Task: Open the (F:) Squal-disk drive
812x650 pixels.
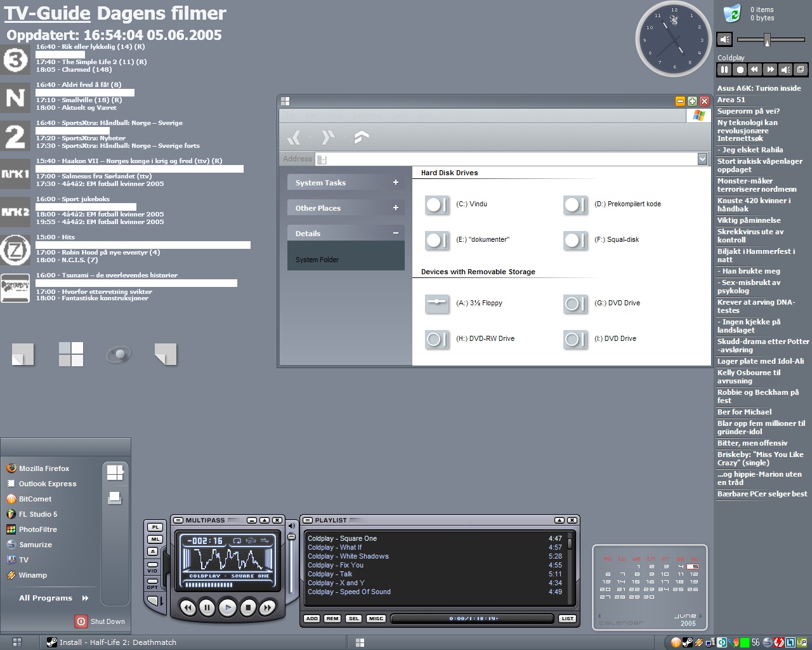Action: [x=601, y=240]
